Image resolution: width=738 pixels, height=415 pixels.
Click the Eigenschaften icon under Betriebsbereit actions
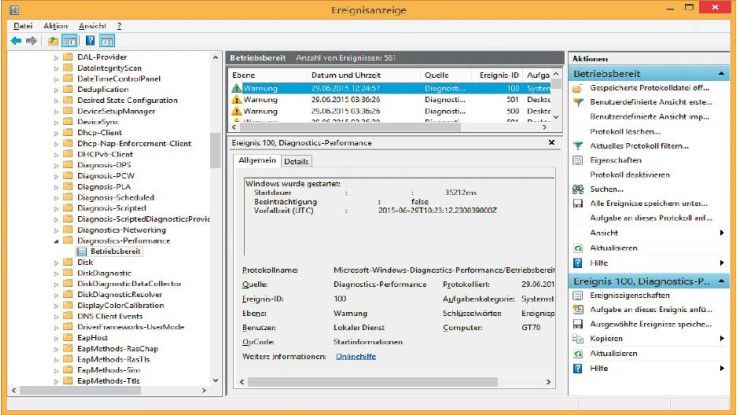pos(578,159)
